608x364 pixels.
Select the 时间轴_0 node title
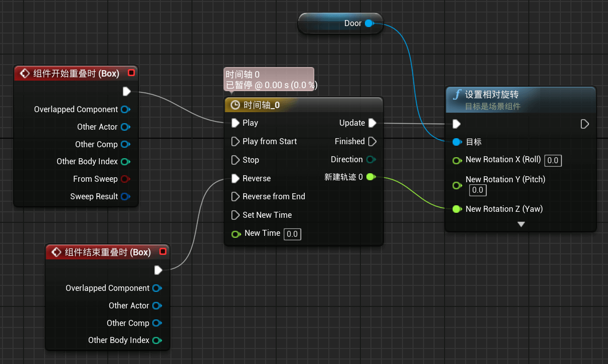[262, 105]
